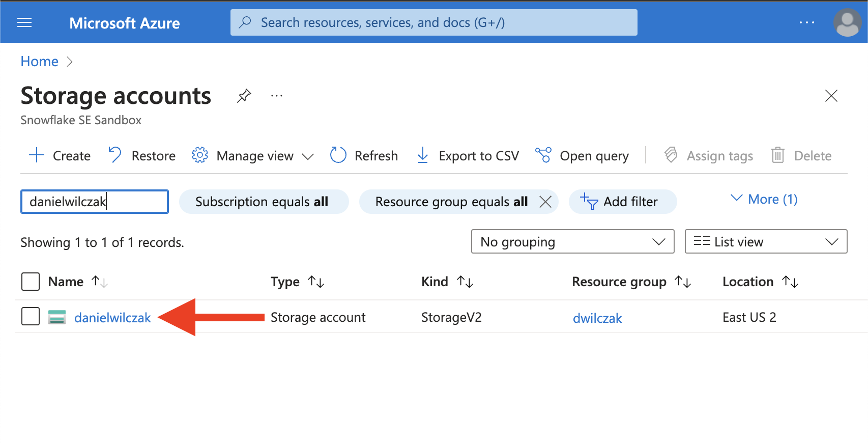This screenshot has height=444, width=868.
Task: Open the hamburger portal menu
Action: pos(24,22)
